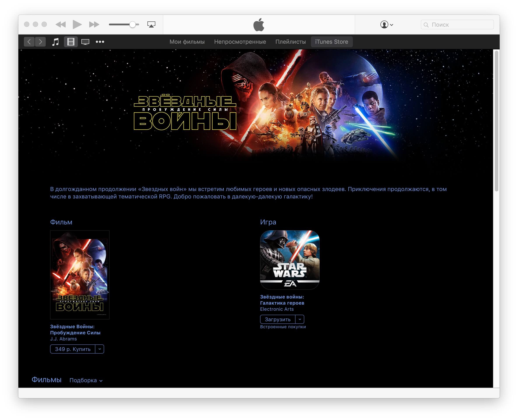Screen dimensions: 518x420
Task: Click the fast-forward playback button
Action: [94, 24]
